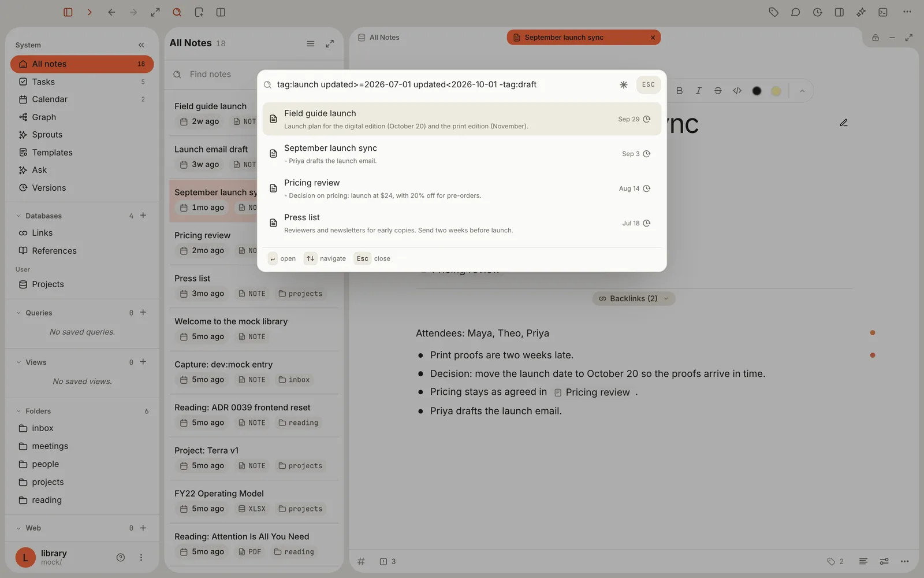Add a new database with plus
This screenshot has width=924, height=578.
click(143, 216)
